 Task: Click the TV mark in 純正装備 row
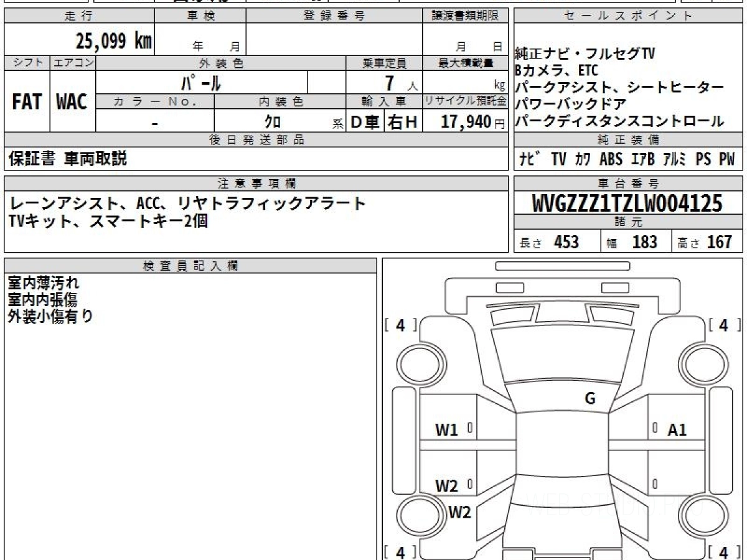(x=558, y=159)
